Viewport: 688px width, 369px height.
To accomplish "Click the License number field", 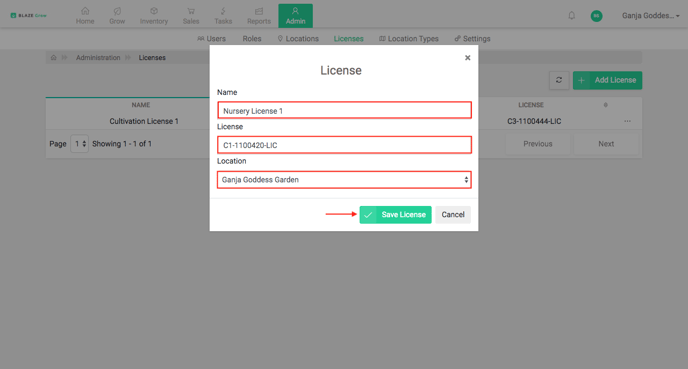I will 344,145.
